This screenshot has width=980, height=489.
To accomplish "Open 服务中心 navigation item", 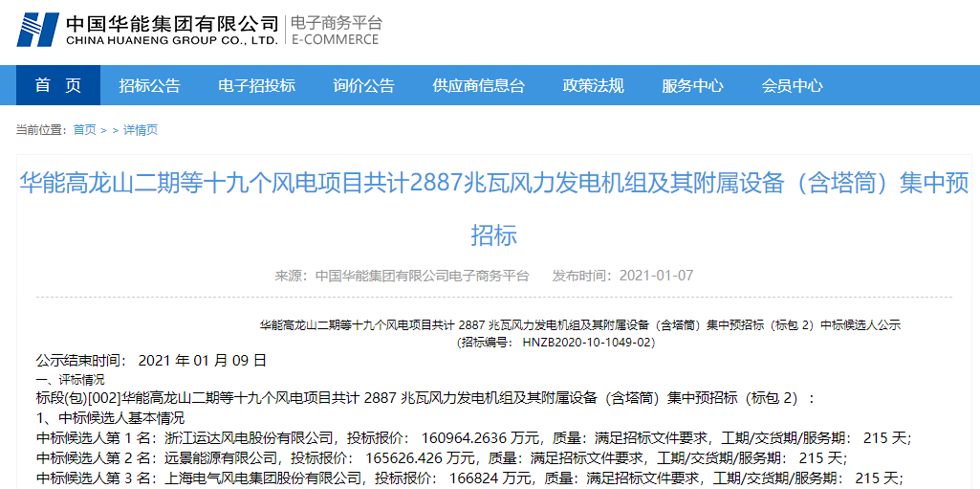I will (x=692, y=85).
